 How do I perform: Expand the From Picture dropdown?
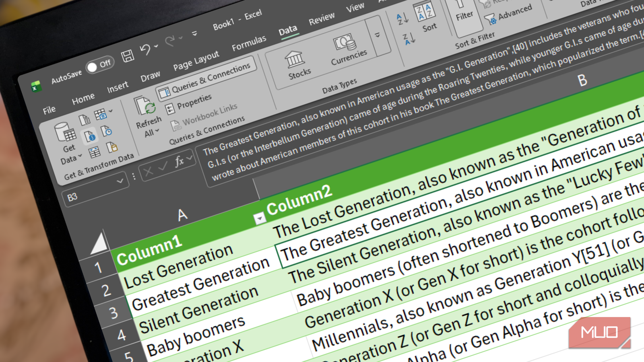point(111,111)
